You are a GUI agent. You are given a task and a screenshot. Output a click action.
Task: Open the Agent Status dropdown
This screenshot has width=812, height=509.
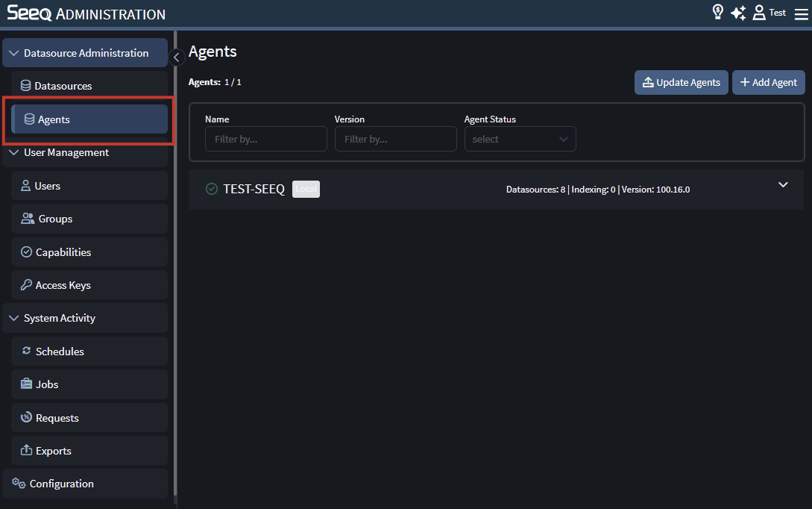[520, 140]
